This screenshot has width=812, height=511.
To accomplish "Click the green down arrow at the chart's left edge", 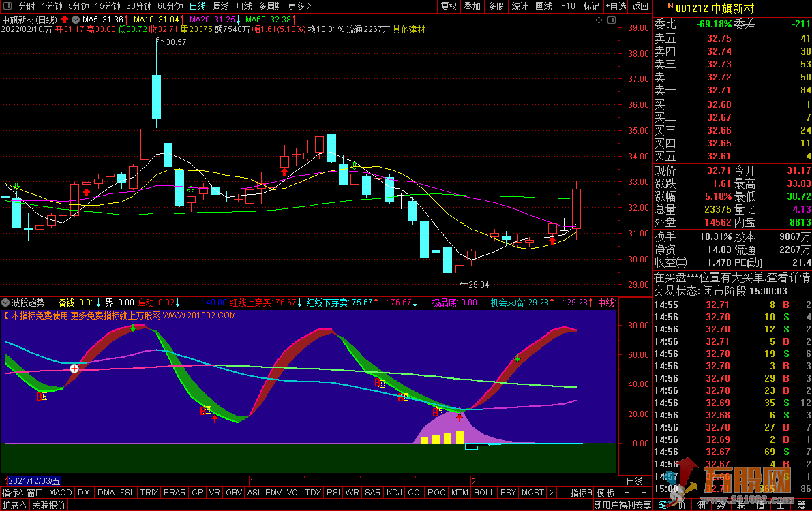I will point(17,187).
